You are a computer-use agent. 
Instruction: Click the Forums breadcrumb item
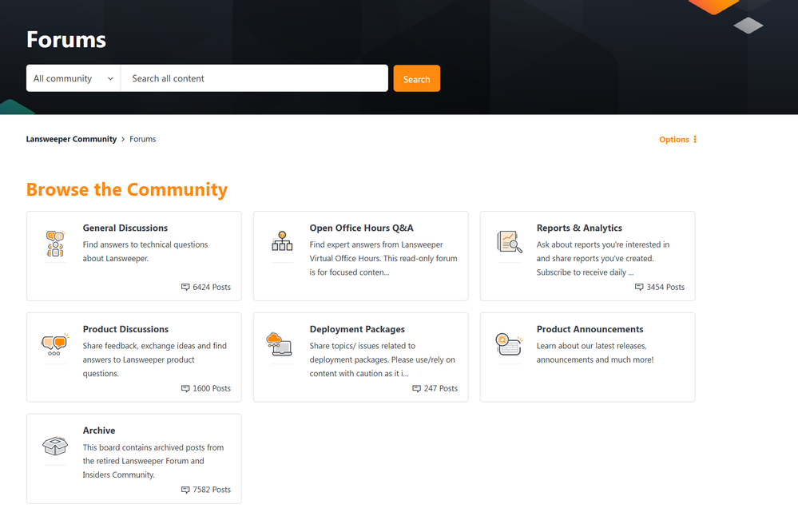pos(142,139)
